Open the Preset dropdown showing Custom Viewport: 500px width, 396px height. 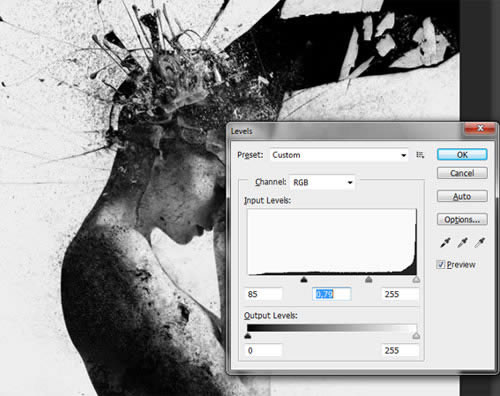point(339,155)
